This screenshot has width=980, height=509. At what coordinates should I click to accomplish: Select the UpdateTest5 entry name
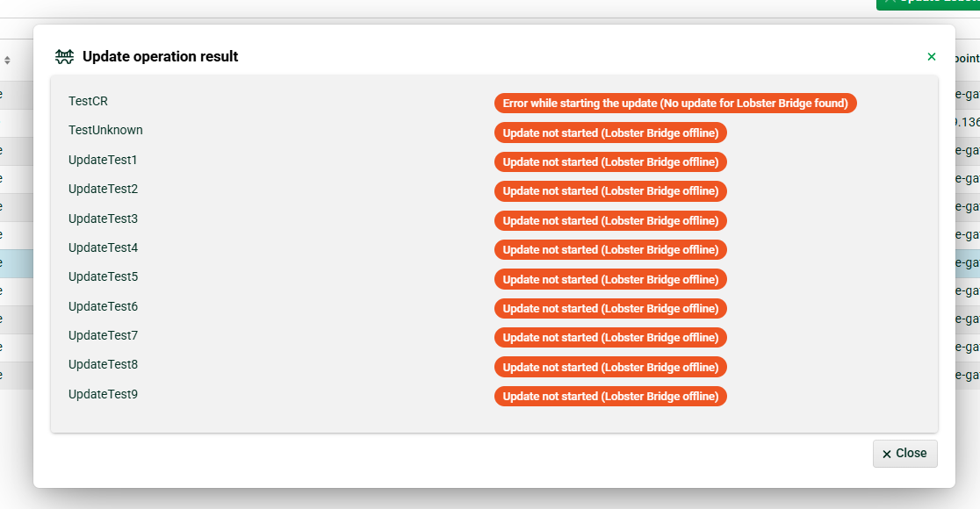(x=103, y=277)
